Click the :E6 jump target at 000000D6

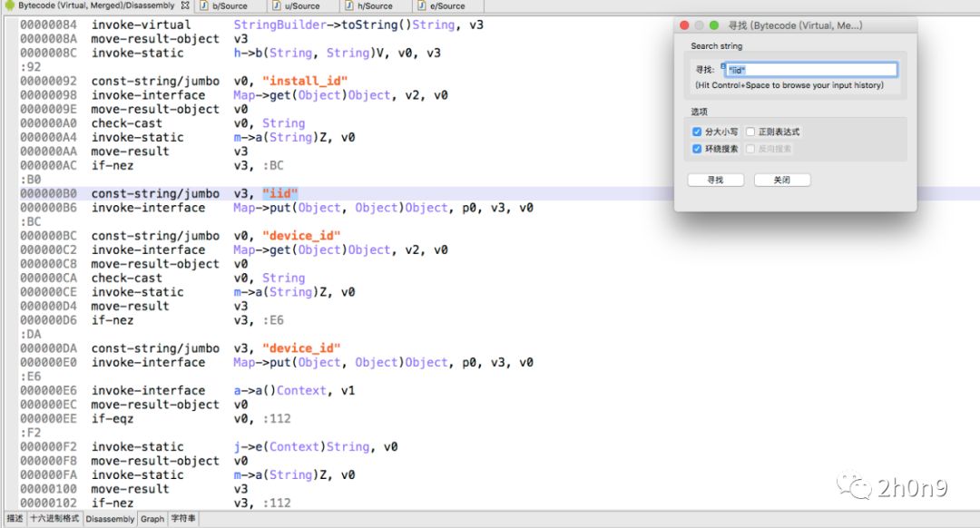pos(273,320)
